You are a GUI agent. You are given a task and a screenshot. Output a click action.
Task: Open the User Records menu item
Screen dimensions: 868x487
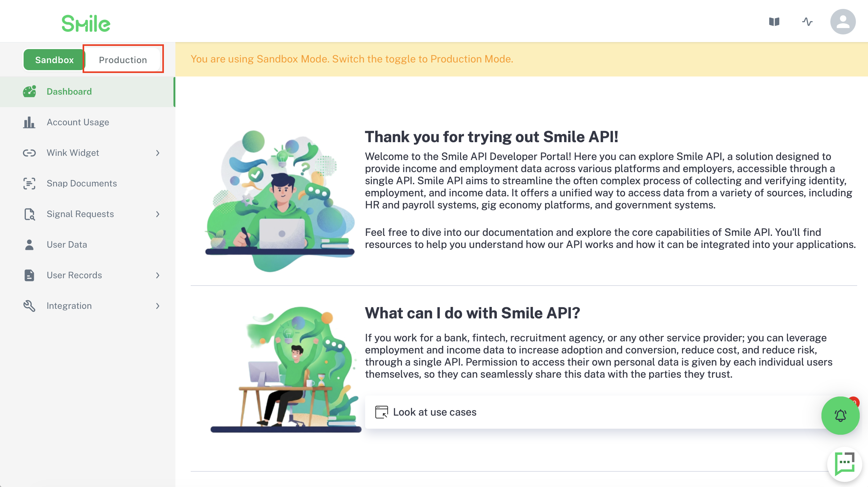pos(87,275)
